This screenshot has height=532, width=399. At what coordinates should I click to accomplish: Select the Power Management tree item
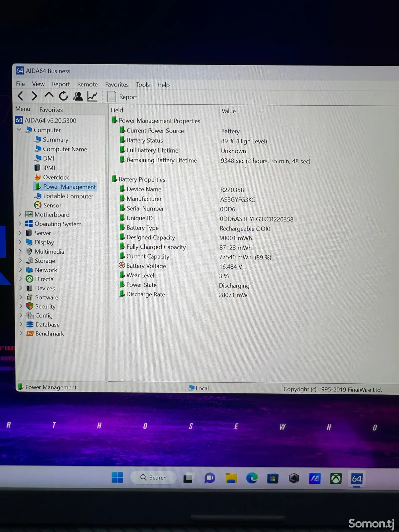(65, 187)
